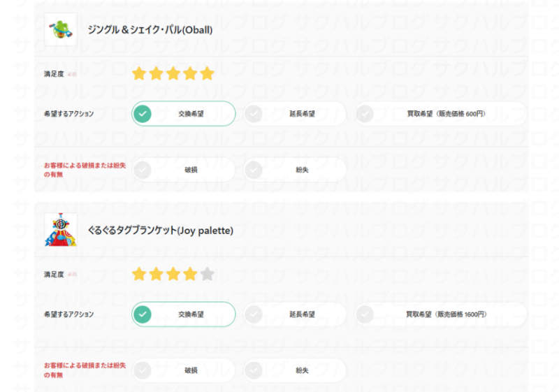Select 交換希望 for ジングル＆シェイク・パル
Viewport: 559px width, 392px height.
click(184, 113)
